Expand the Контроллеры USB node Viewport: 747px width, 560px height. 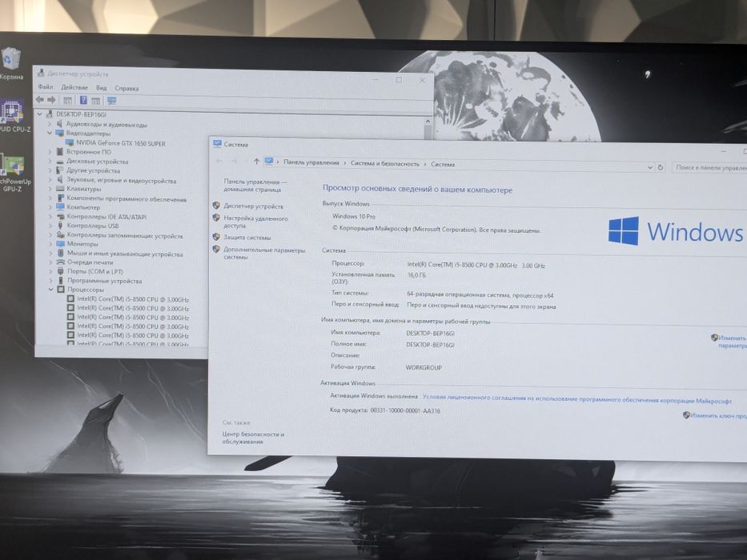tap(50, 226)
